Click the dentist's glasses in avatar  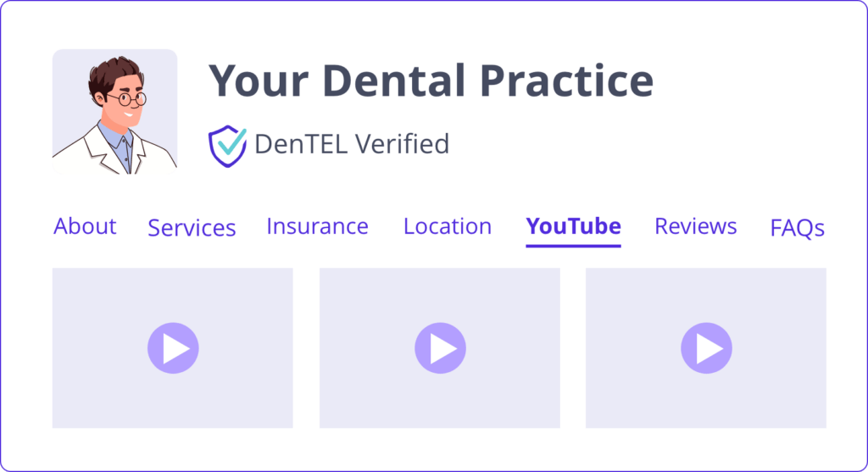pos(131,99)
